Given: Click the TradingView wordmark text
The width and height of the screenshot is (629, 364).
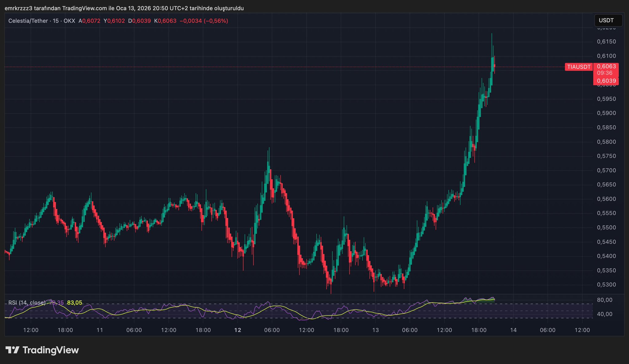Looking at the screenshot, I should [x=51, y=350].
